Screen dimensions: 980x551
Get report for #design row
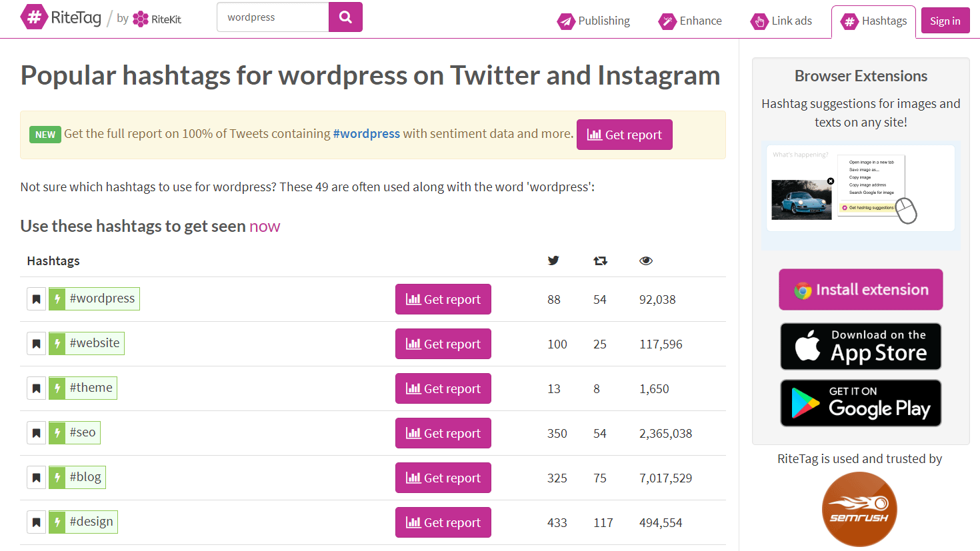point(443,522)
